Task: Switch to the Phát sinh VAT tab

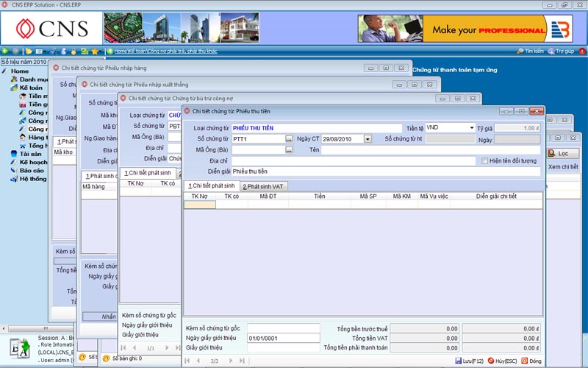Action: point(262,186)
